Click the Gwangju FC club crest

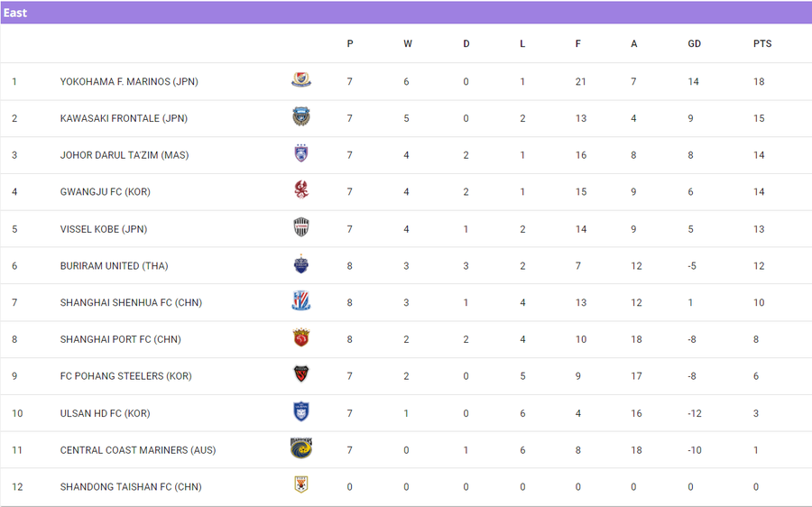point(301,191)
